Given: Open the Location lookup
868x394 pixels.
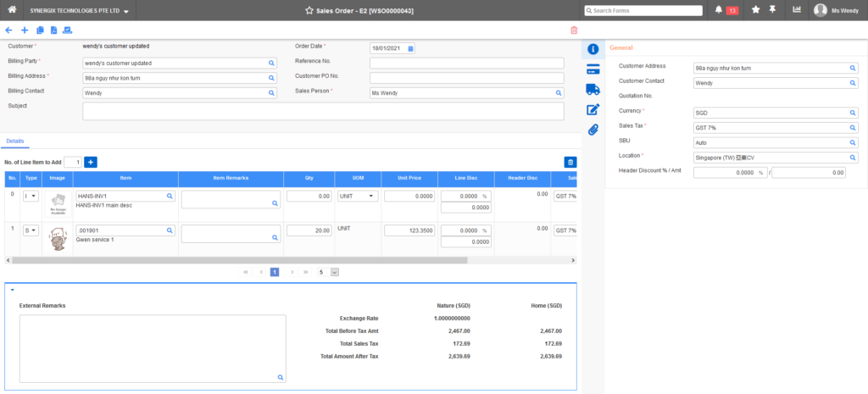Looking at the screenshot, I should [853, 158].
